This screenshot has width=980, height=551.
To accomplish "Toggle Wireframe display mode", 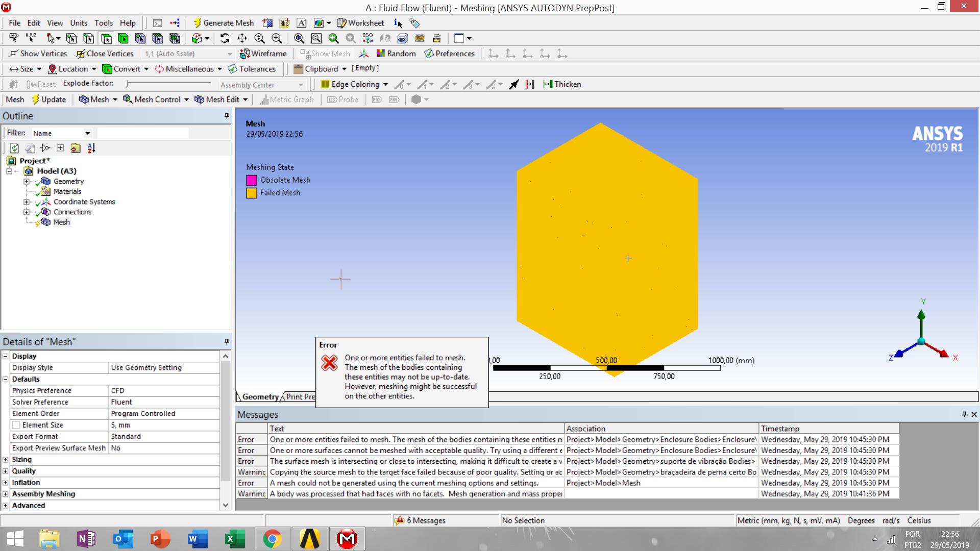I will pyautogui.click(x=263, y=54).
